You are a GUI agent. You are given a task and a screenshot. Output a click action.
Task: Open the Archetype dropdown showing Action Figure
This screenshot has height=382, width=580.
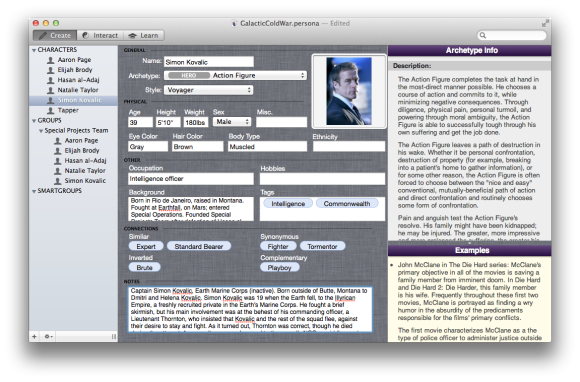(x=235, y=75)
